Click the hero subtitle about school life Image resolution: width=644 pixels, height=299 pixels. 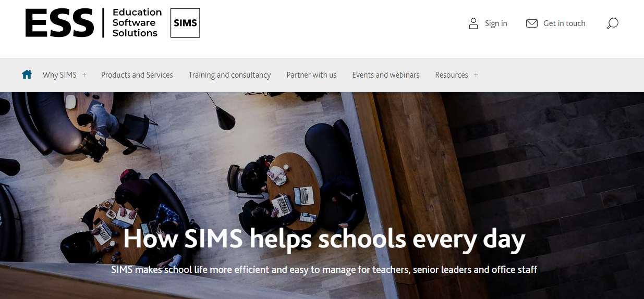tap(324, 270)
